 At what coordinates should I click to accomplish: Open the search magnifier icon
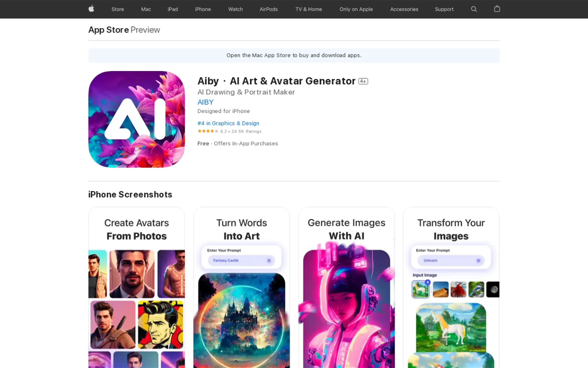(474, 9)
